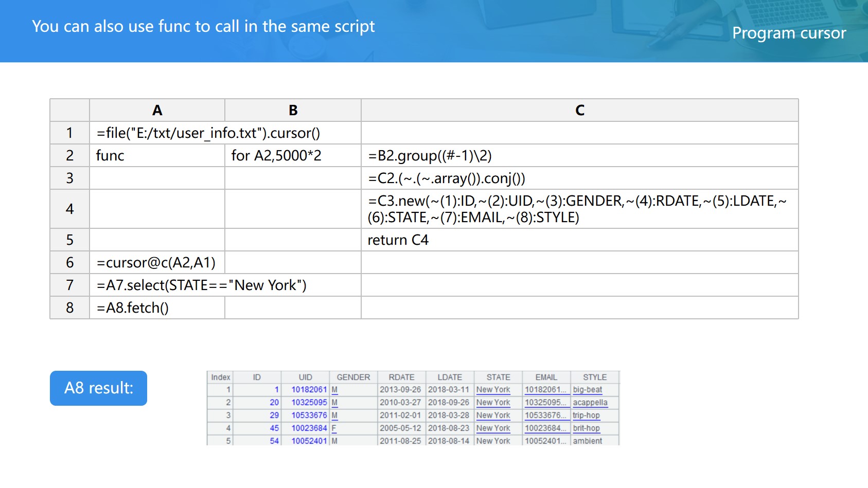This screenshot has width=868, height=488.
Task: Click the 'trip-hop' link in row 3
Action: tap(586, 415)
